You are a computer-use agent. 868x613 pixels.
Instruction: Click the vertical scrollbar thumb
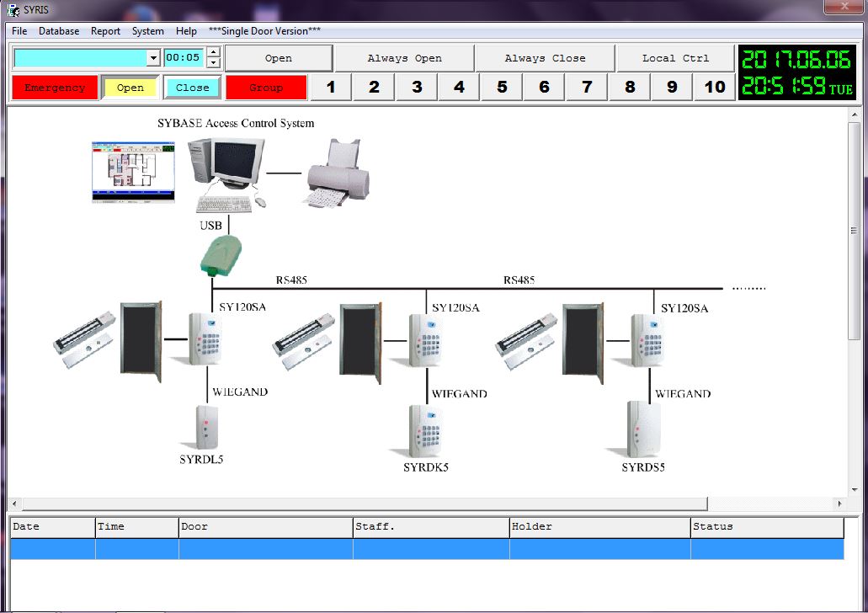[855, 231]
